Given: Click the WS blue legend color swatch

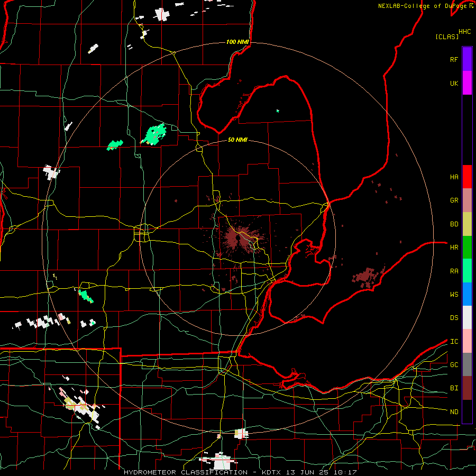Looking at the screenshot, I should (467, 294).
